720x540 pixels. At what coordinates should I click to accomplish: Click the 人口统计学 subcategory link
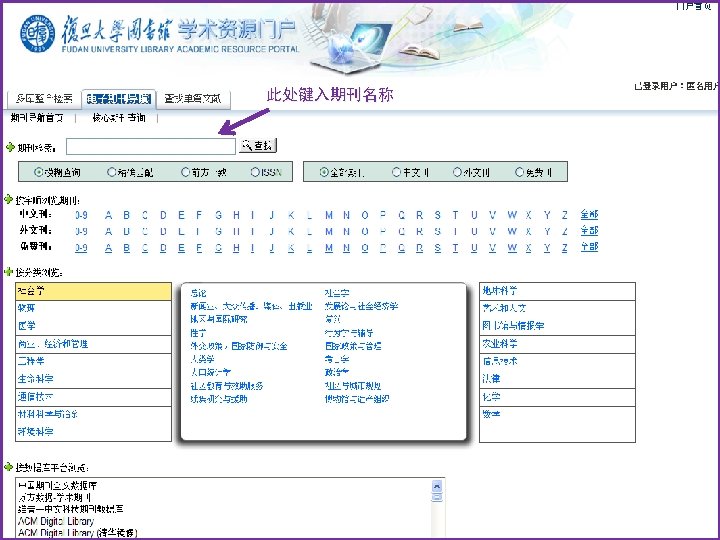(x=211, y=372)
